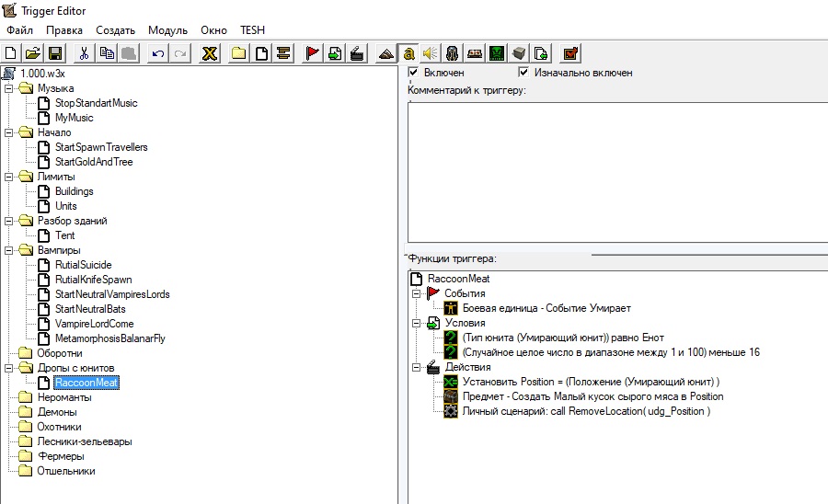This screenshot has height=504, width=828.
Task: Select the MetamorphosisBalanarFly trigger
Action: 109,338
